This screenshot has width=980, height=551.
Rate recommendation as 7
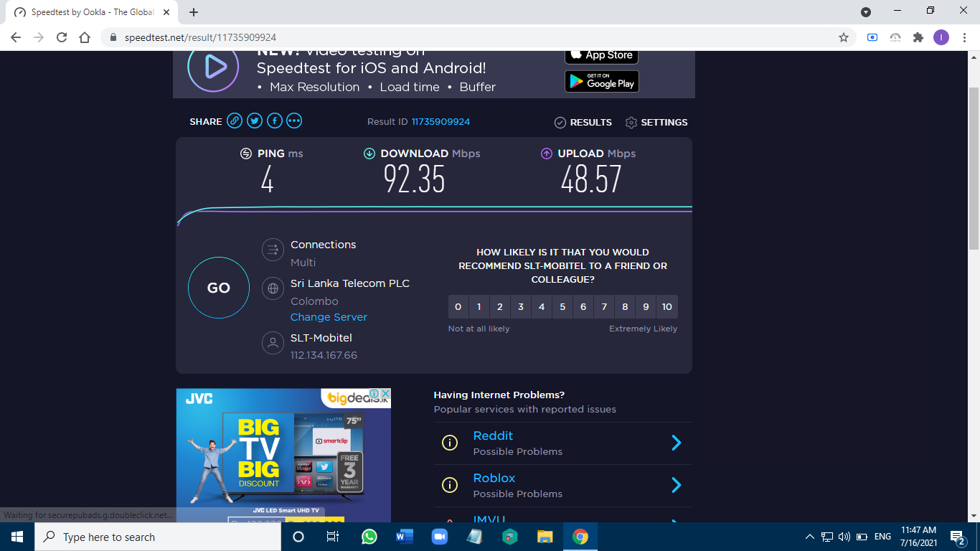point(604,307)
